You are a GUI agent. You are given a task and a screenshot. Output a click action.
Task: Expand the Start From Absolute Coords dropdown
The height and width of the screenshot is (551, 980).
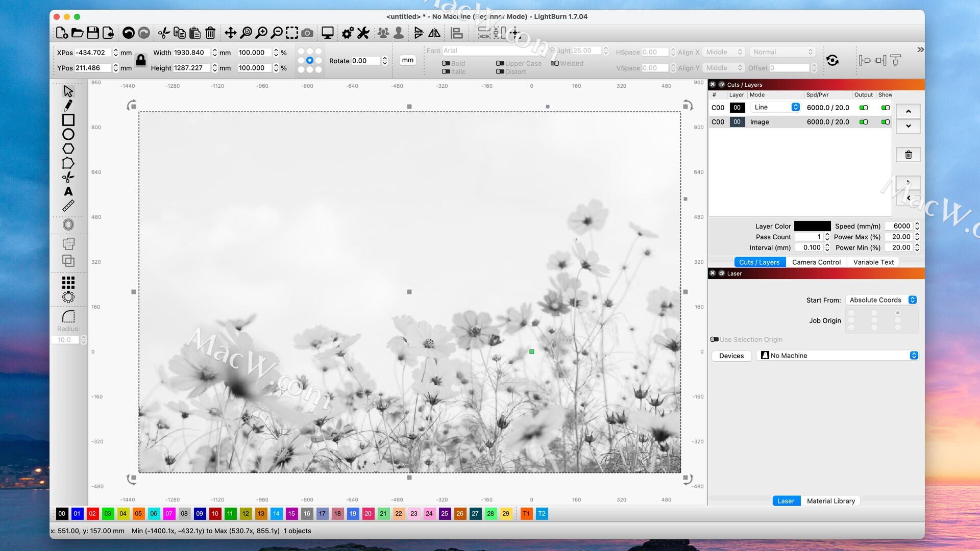(881, 300)
